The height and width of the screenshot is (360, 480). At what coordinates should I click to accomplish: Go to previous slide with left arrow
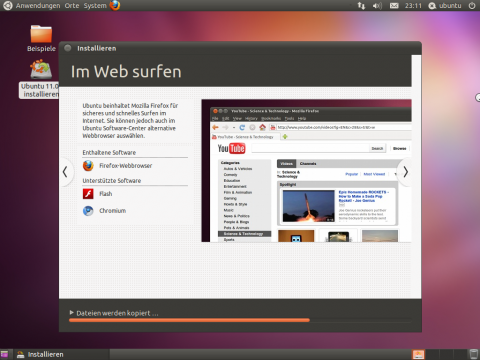coord(65,172)
